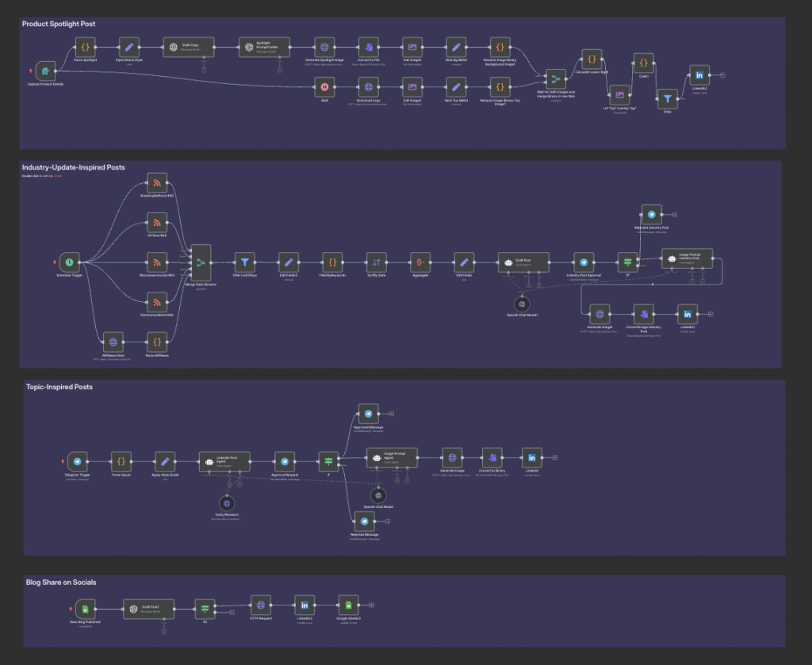Select the APINews Feed HTTP node

pyautogui.click(x=113, y=342)
